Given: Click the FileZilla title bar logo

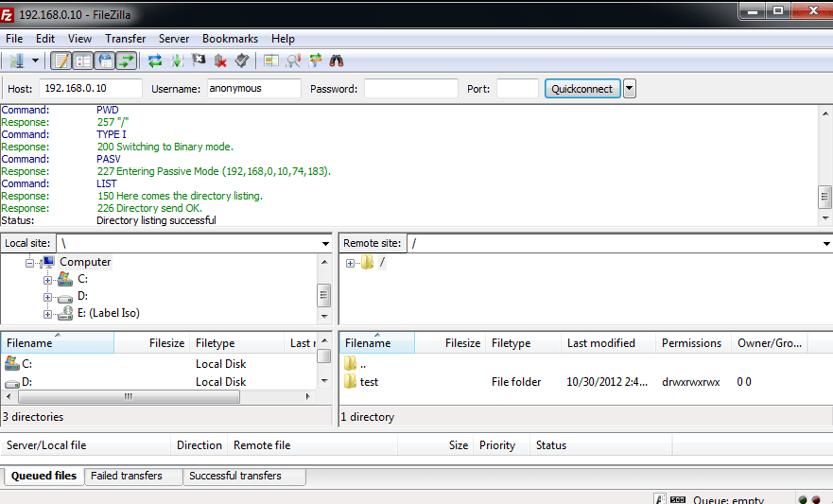Looking at the screenshot, I should (7, 15).
